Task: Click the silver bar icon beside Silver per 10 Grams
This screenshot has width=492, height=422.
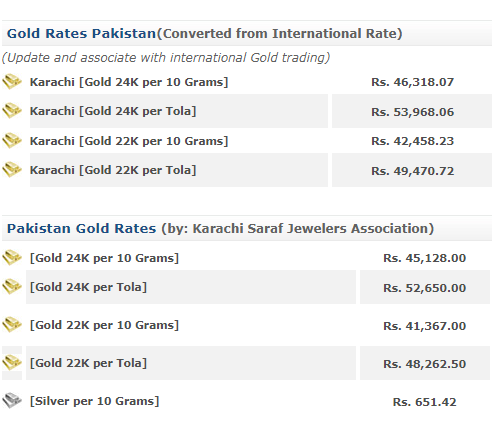Action: pos(12,401)
